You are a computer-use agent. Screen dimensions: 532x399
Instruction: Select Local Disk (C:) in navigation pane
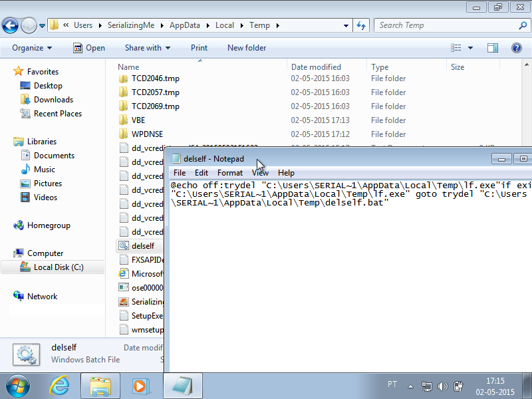click(x=59, y=267)
